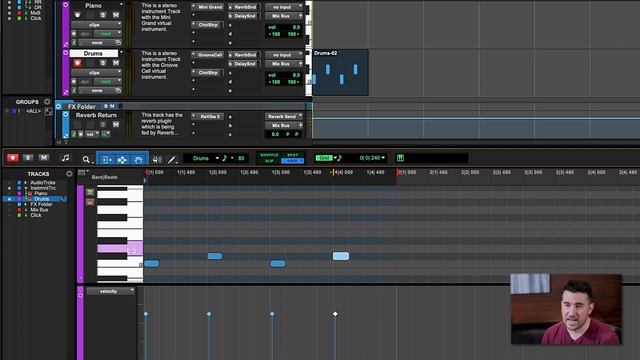
Task: Select Spot edit mode
Action: coord(292,155)
